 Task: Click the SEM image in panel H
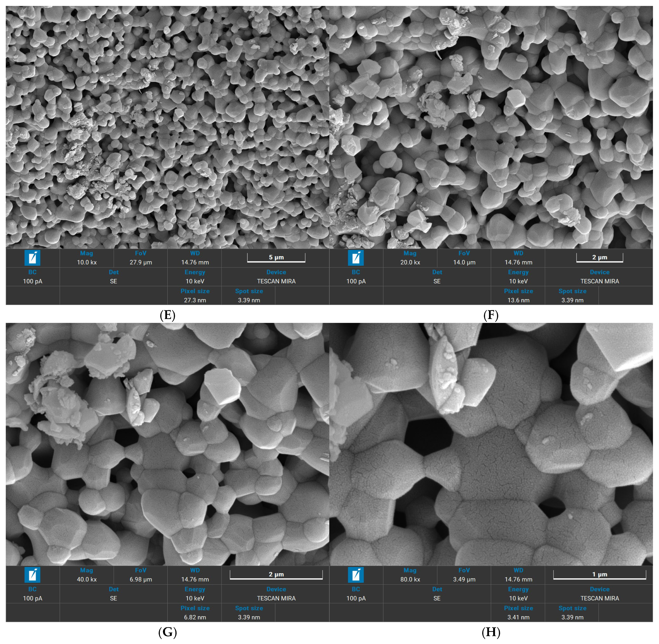click(491, 444)
